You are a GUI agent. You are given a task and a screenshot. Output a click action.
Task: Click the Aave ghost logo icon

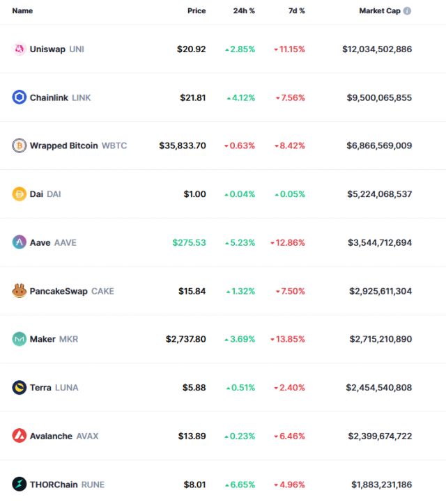[19, 242]
